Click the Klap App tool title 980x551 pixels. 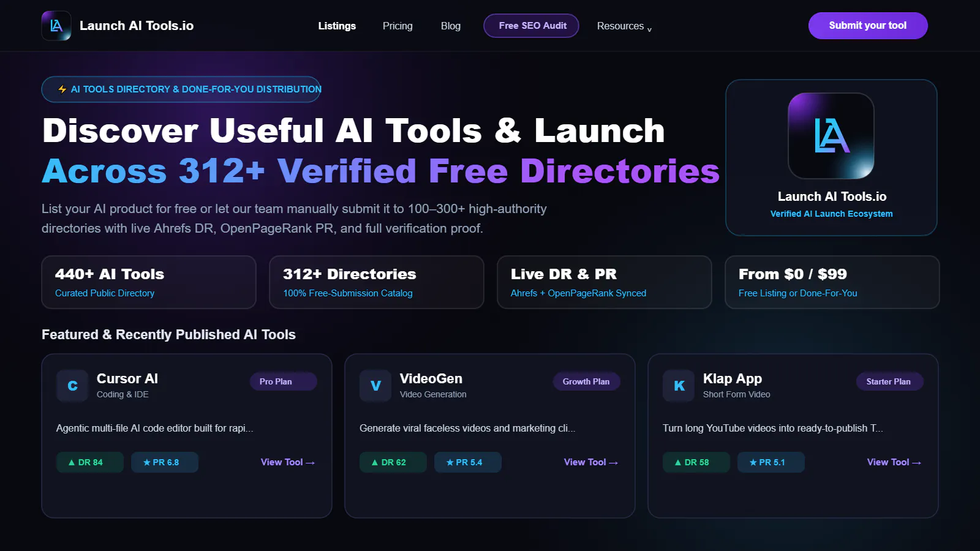[733, 378]
